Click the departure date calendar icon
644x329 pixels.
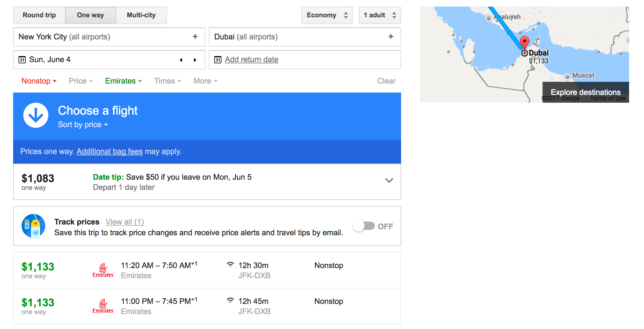click(22, 60)
